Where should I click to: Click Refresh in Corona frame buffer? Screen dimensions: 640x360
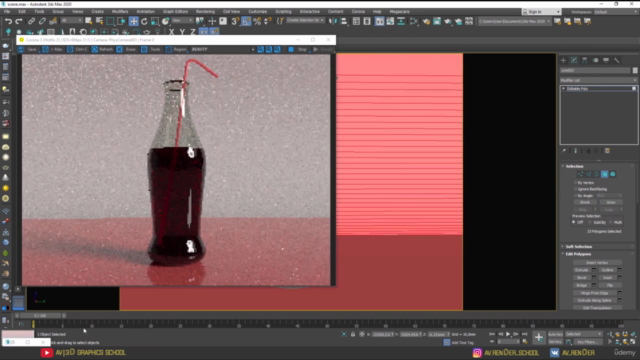point(102,49)
